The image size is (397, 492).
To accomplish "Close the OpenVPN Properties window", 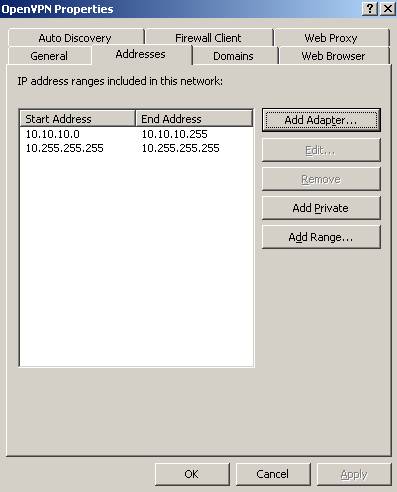I will (x=388, y=9).
